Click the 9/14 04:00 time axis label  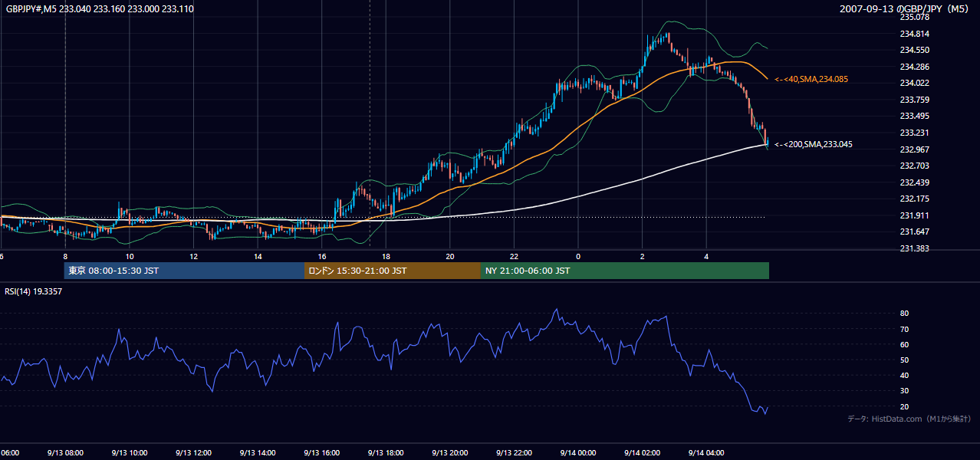(x=706, y=452)
